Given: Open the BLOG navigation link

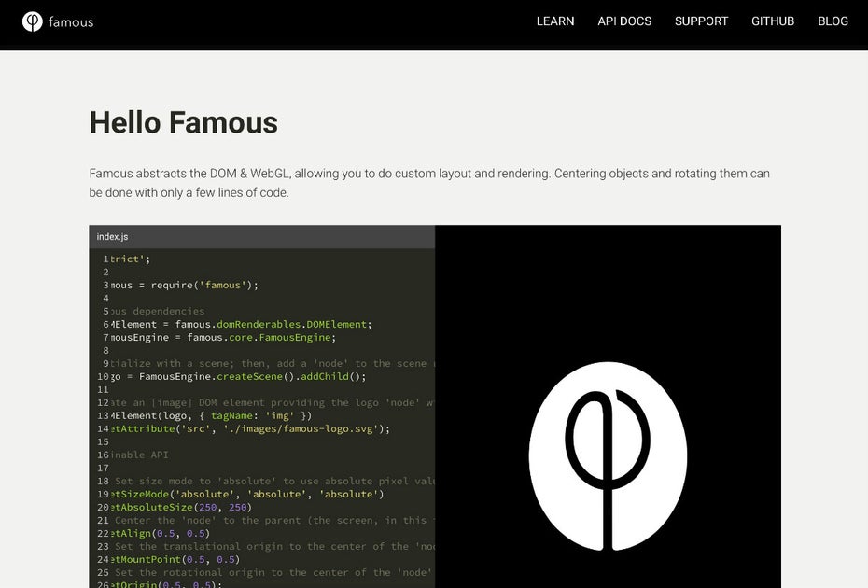Looking at the screenshot, I should [833, 21].
